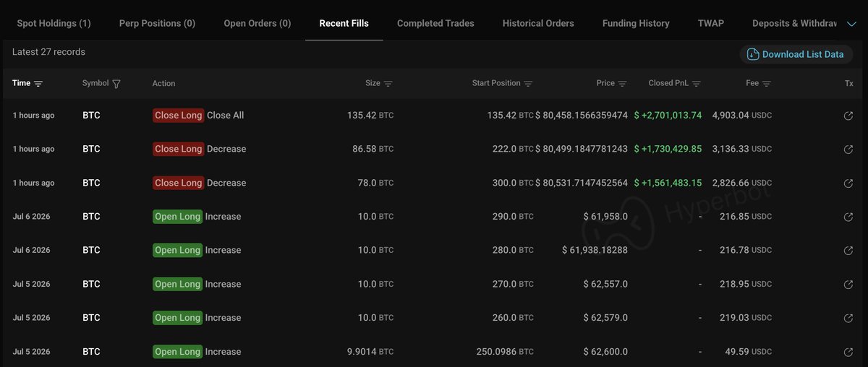The height and width of the screenshot is (367, 868).
Task: Select Closed PnL value $+2,701,013.74
Action: 668,116
